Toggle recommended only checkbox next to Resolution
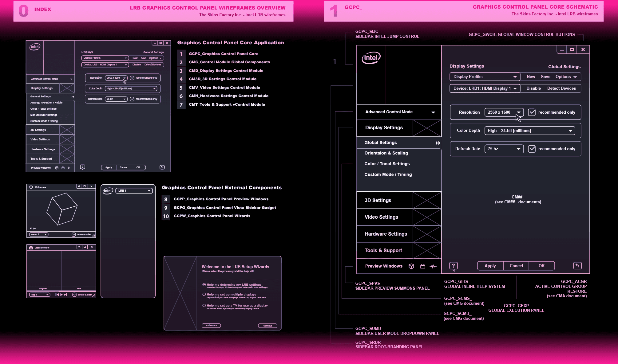 pos(532,112)
